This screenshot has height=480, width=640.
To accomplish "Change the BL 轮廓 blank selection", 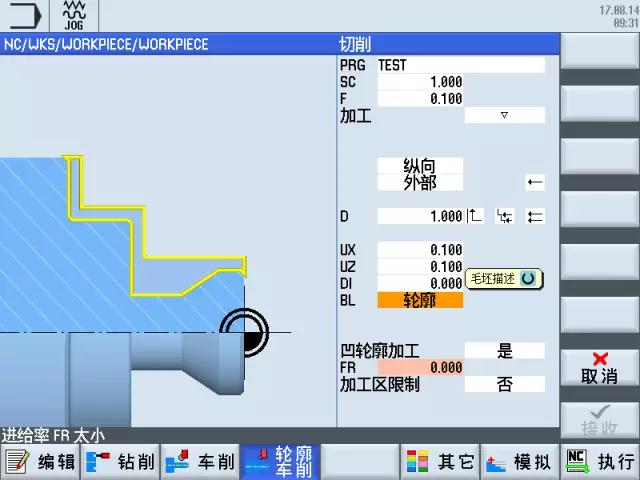I will click(x=420, y=300).
